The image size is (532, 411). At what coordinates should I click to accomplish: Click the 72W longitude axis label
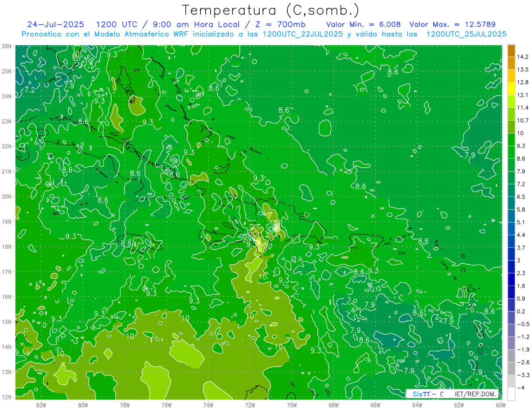click(x=250, y=405)
